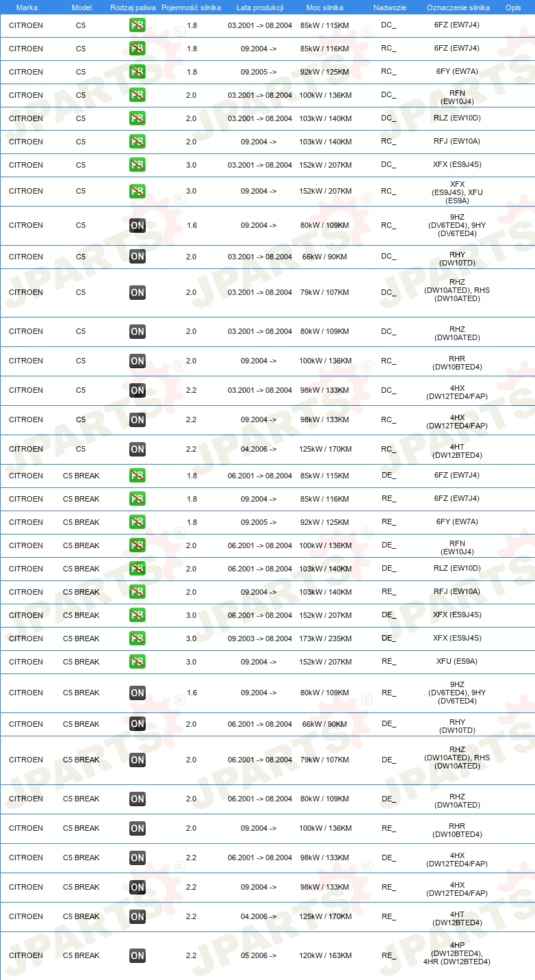Screen dimensions: 535x980
Task: Click the ON icon in the C5 BREAK 1.6 RE_ row
Action: pos(137,693)
